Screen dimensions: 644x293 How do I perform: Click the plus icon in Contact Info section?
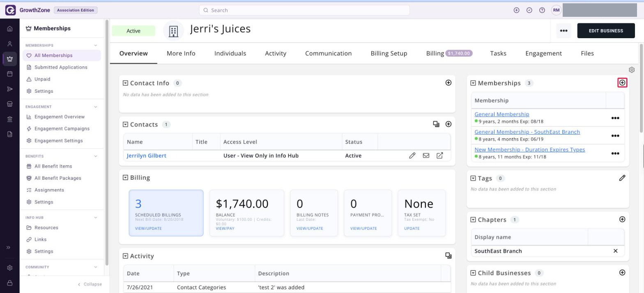pos(448,83)
